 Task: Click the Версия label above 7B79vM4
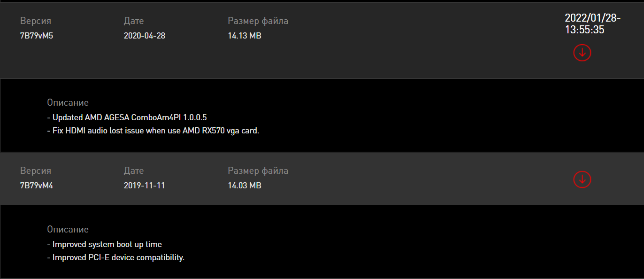36,170
